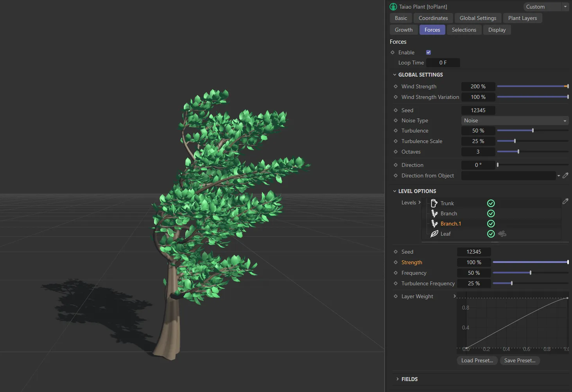Collapse the Global Settings section
Image resolution: width=572 pixels, height=392 pixels.
pyautogui.click(x=394, y=74)
